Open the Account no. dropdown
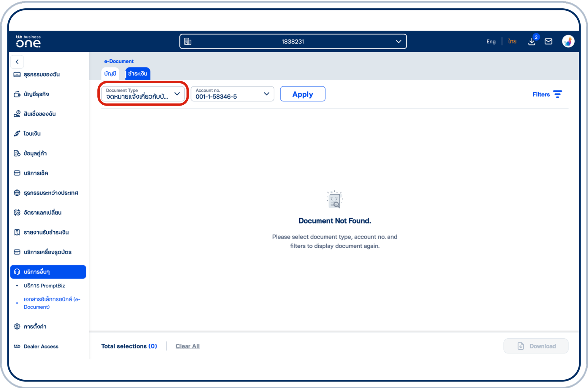 pos(266,94)
